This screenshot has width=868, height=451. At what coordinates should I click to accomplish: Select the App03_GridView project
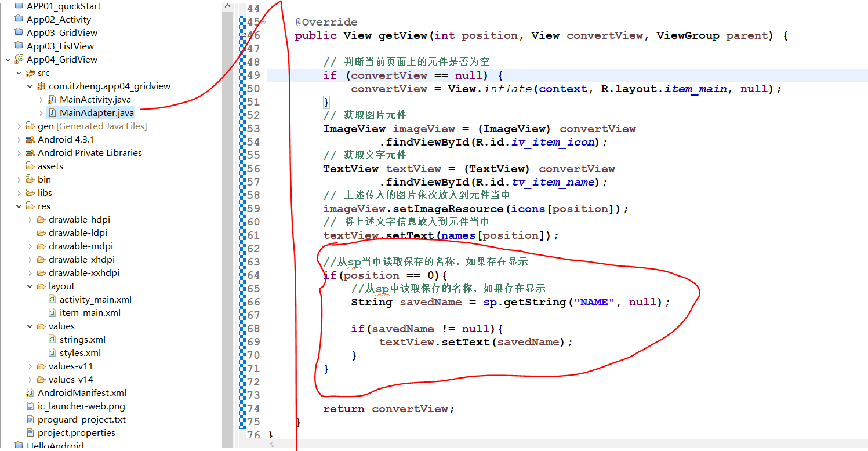[62, 33]
